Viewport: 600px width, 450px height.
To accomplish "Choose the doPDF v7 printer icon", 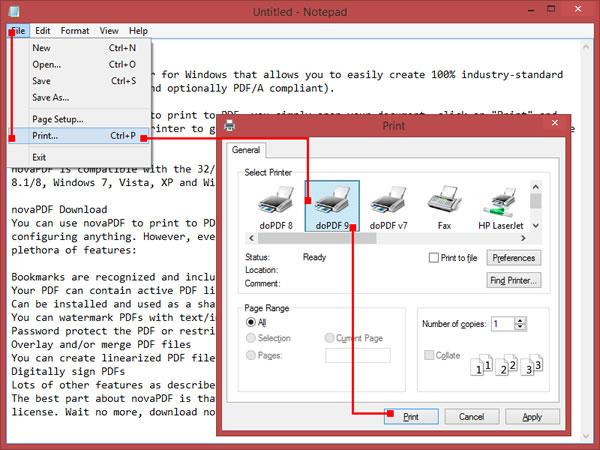I will pos(388,199).
